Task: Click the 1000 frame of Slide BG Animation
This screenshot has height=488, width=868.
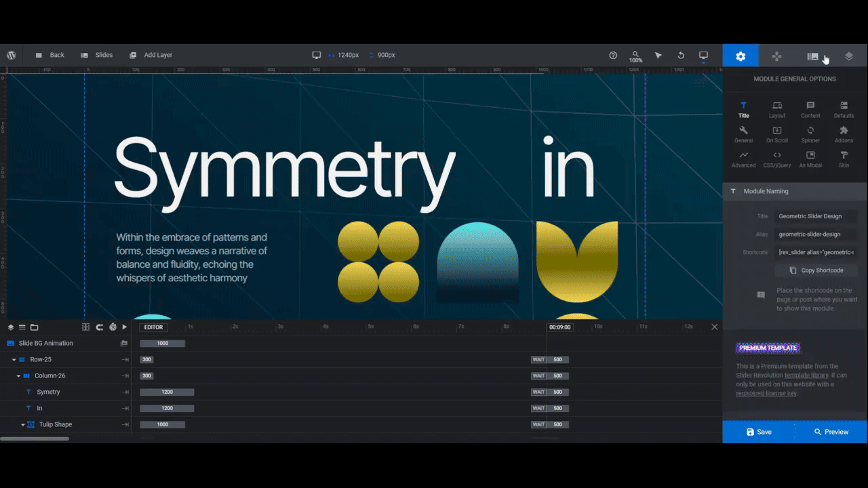Action: [162, 344]
